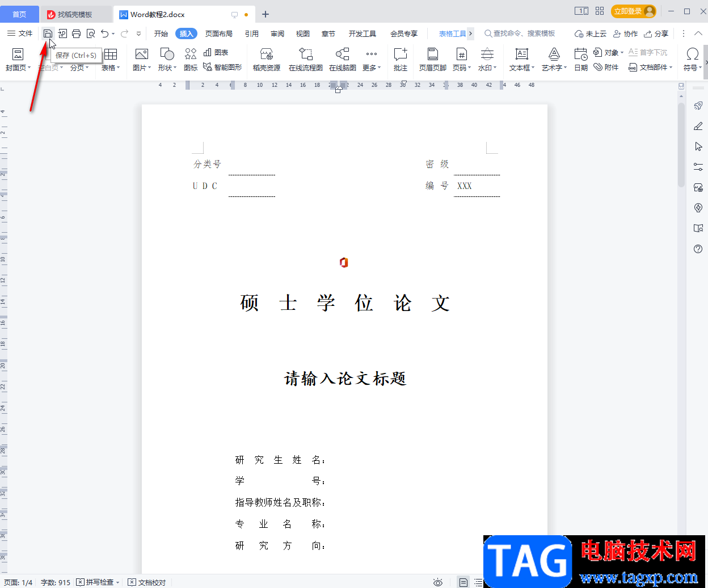Click the Page Number (页码) icon
The width and height of the screenshot is (708, 588).
[x=461, y=54]
